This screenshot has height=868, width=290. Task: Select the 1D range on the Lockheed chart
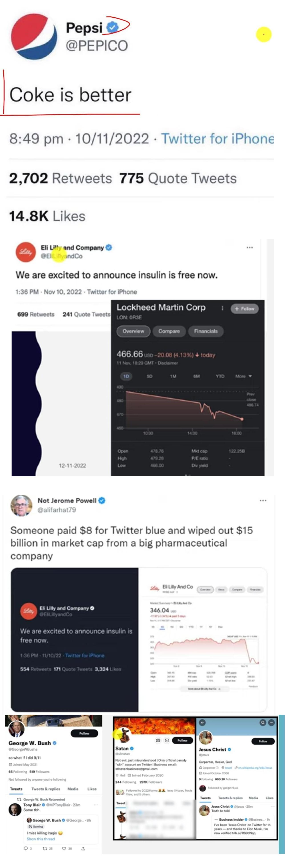point(126,376)
